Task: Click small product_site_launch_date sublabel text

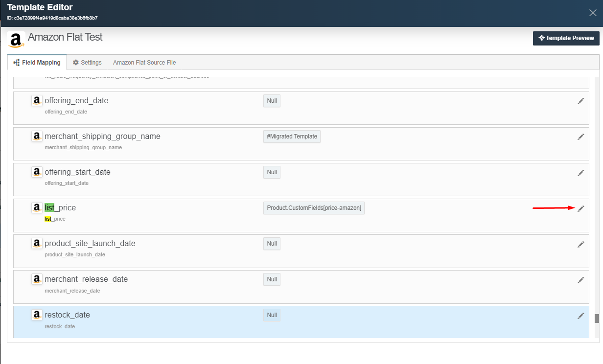Action: click(x=75, y=255)
